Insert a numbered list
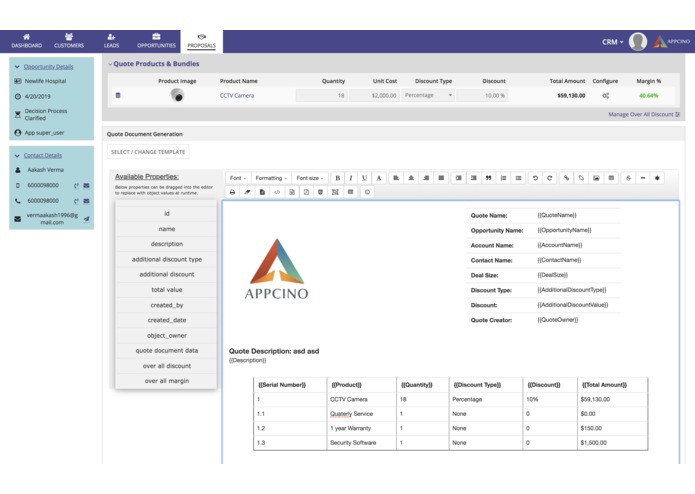This screenshot has width=695, height=494. [x=504, y=178]
